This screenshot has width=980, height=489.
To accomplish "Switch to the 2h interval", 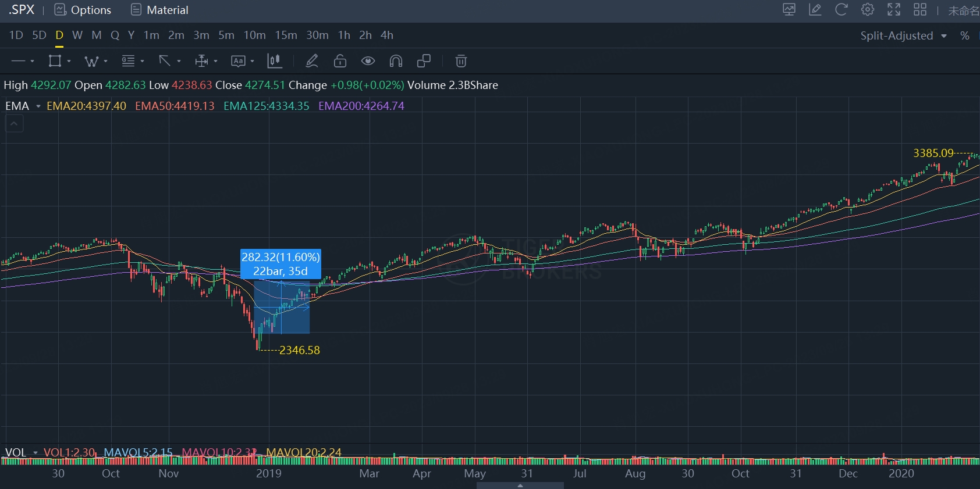I will point(365,35).
